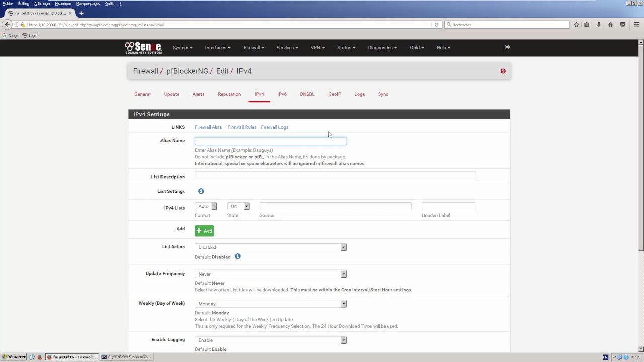Switch to the General tab
The width and height of the screenshot is (644, 362).
coord(142,94)
